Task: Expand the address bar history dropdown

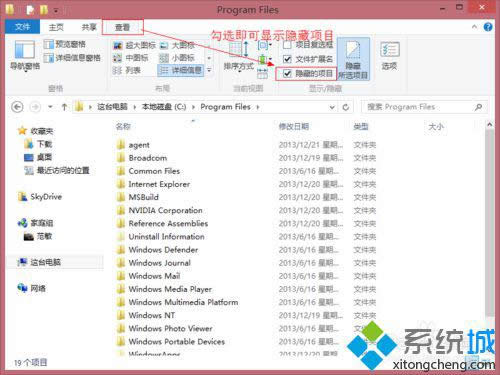Action: 332,107
